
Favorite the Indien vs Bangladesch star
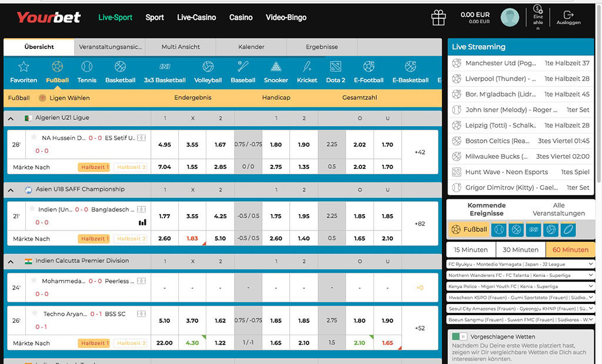coord(32,209)
